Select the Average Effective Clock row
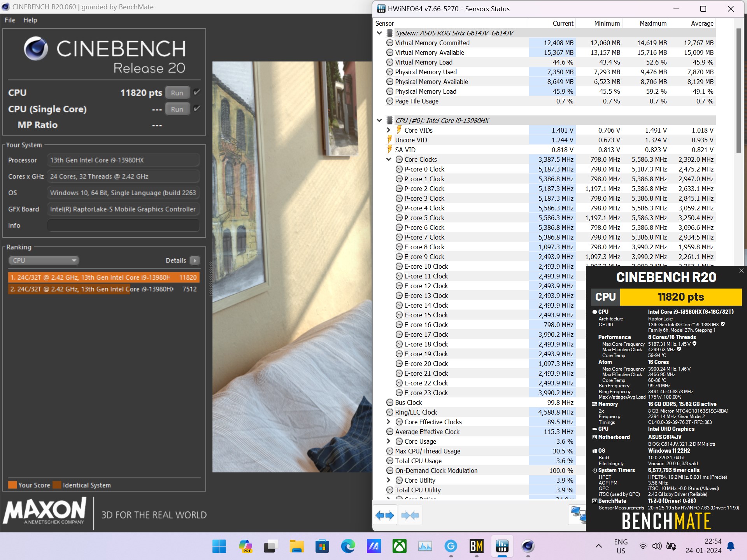This screenshot has height=560, width=747. point(479,432)
